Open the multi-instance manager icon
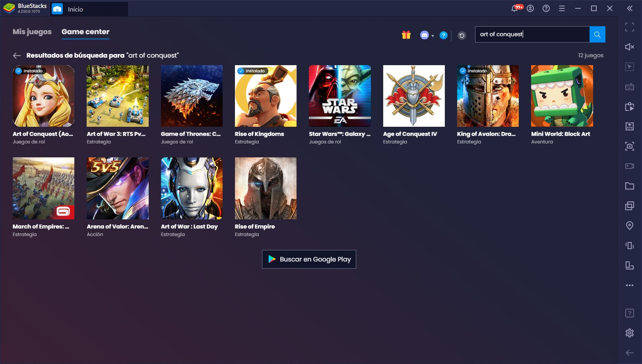Image resolution: width=642 pixels, height=364 pixels. pos(630,206)
